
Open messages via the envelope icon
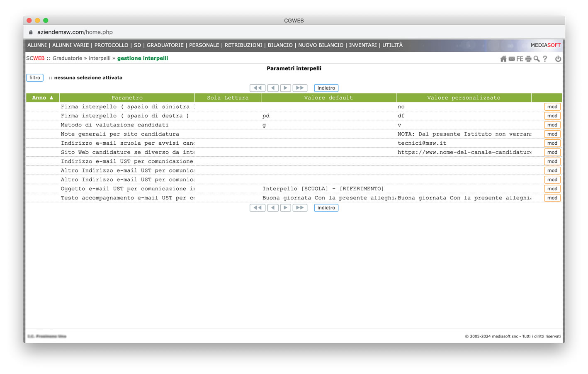(512, 59)
